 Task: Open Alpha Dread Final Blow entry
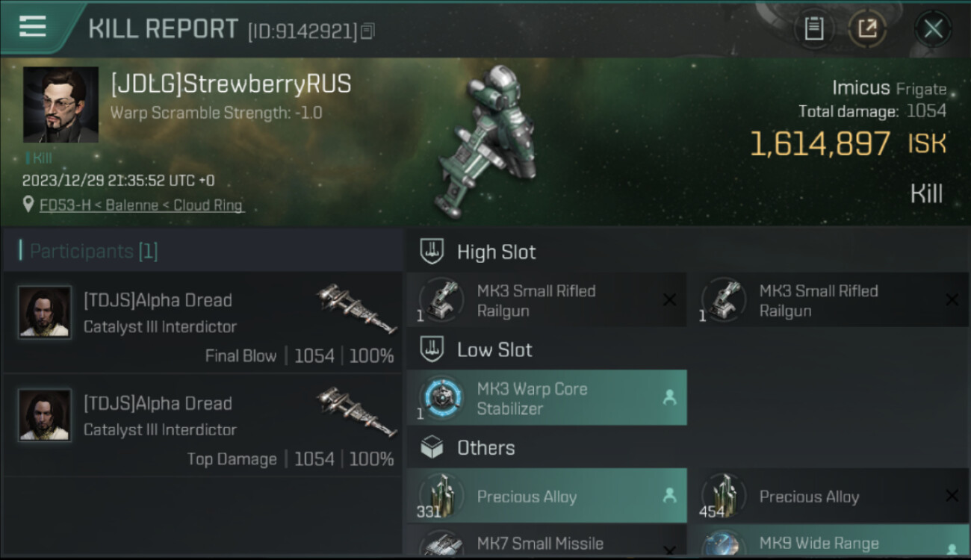pos(203,323)
